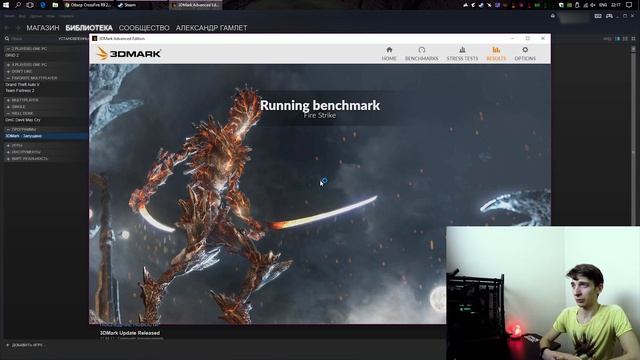The height and width of the screenshot is (360, 640).
Task: Switch to 3DMark Advanced taskbar button
Action: [x=196, y=5]
